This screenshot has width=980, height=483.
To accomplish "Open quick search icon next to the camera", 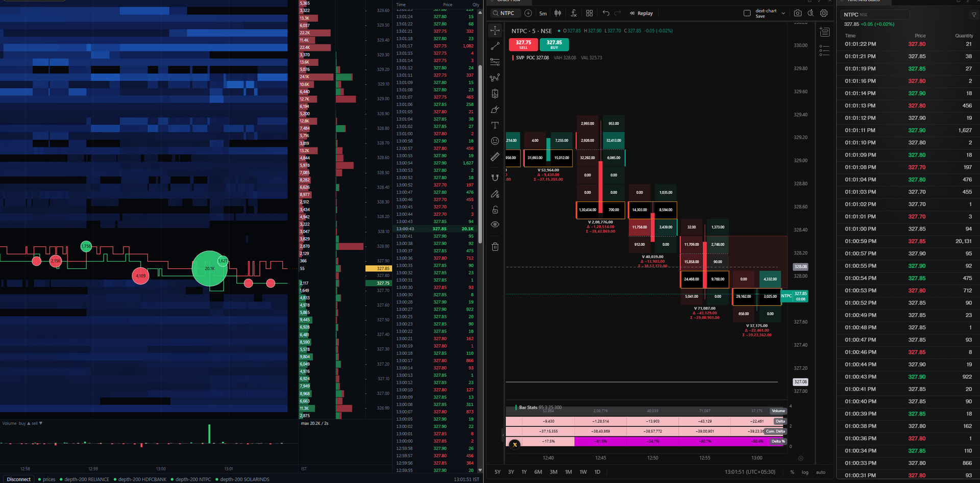I will [x=811, y=13].
